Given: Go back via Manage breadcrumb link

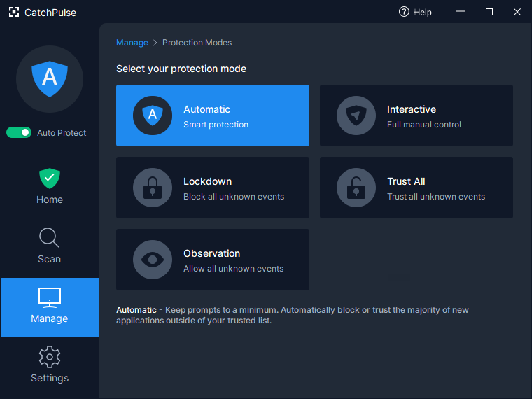Looking at the screenshot, I should [x=132, y=43].
